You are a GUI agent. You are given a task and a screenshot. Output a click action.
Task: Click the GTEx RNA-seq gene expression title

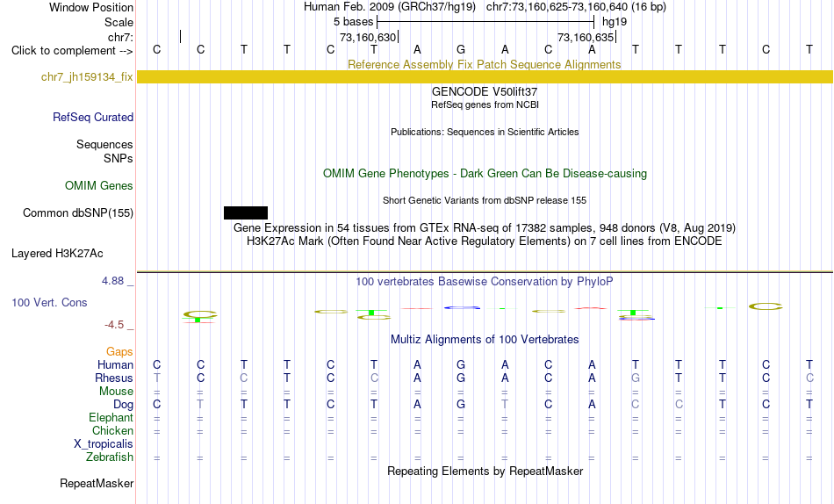tap(485, 227)
